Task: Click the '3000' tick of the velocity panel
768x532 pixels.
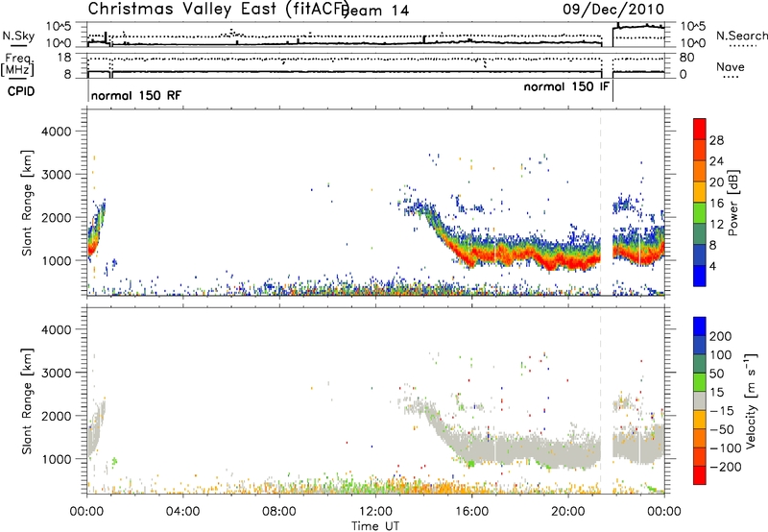Action: coord(57,373)
